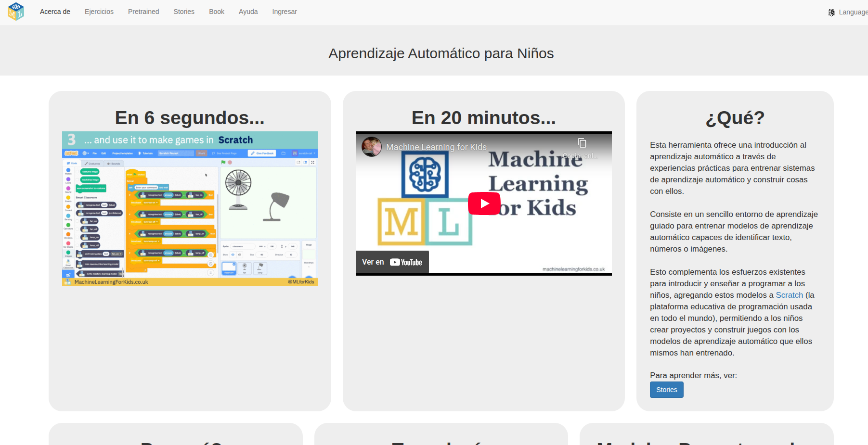Go to the Ejercicios page
This screenshot has height=445, width=868.
[99, 12]
